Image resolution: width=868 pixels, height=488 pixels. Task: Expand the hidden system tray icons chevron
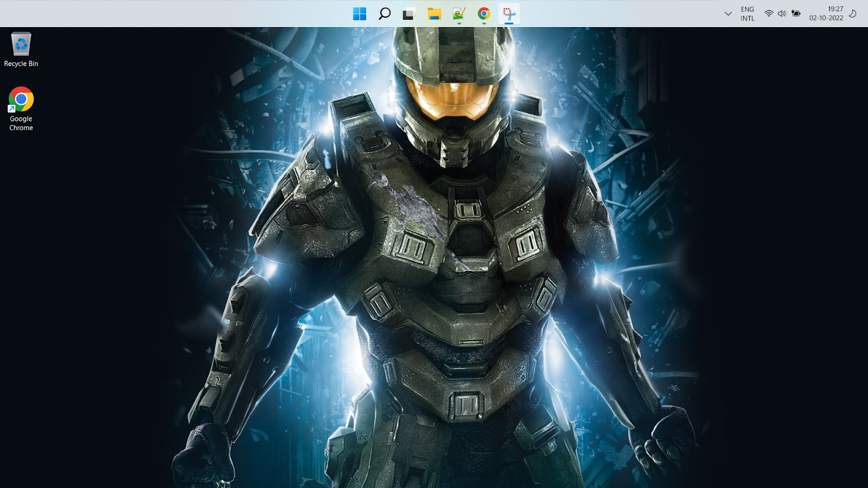[x=728, y=14]
